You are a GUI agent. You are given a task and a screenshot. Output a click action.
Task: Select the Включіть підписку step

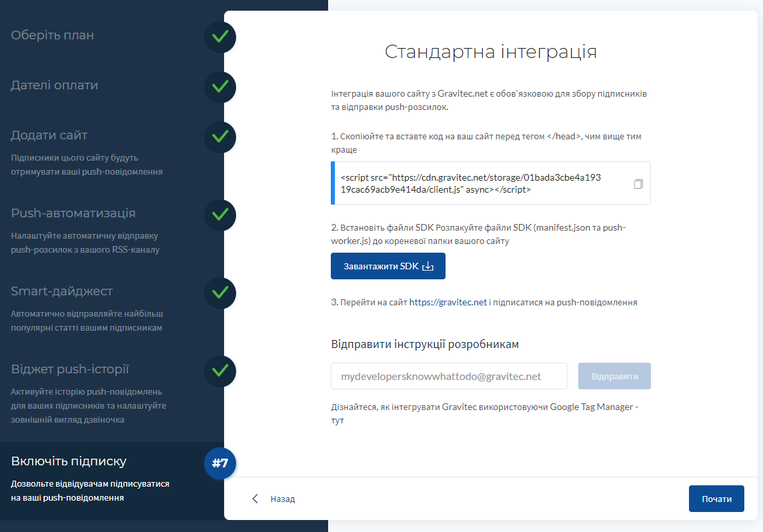[x=69, y=461]
